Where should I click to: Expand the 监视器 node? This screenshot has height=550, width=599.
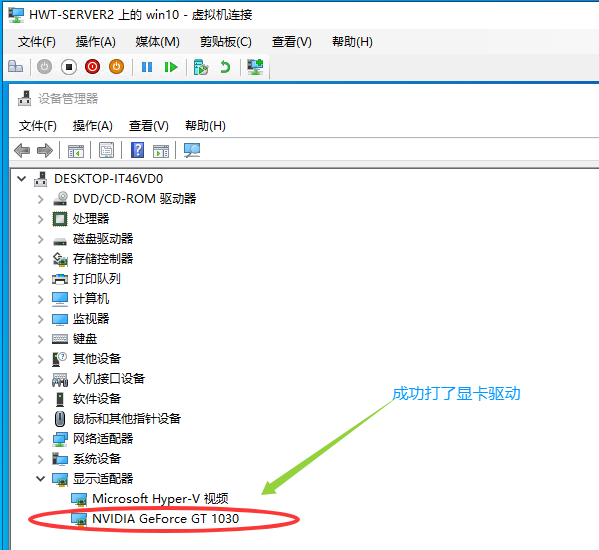(x=40, y=319)
